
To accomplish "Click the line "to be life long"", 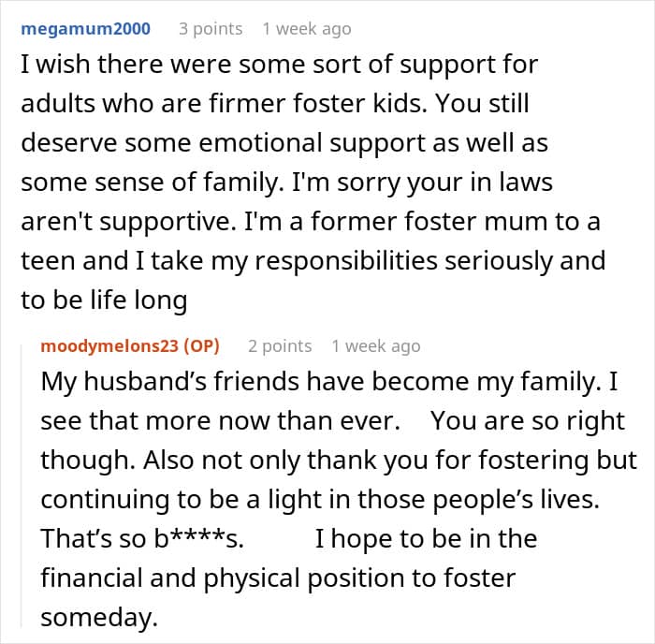I will click(x=103, y=300).
